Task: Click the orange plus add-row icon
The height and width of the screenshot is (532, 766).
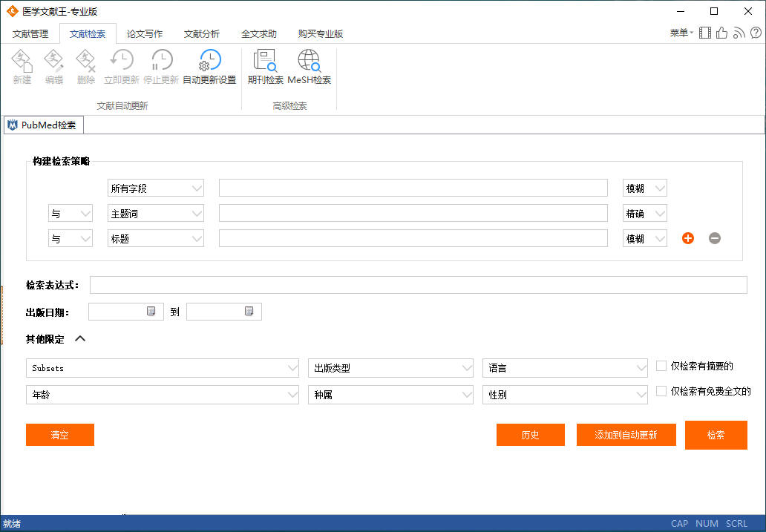Action: (x=688, y=238)
